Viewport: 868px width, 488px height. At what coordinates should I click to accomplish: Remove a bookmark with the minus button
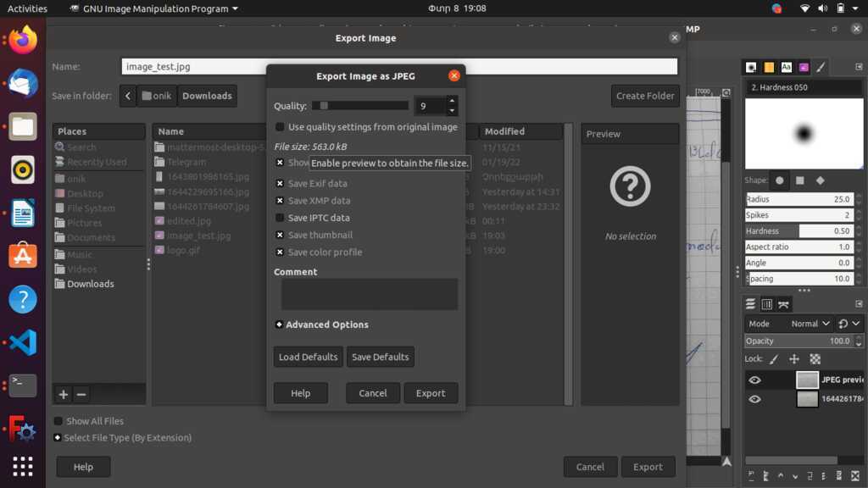(x=81, y=395)
